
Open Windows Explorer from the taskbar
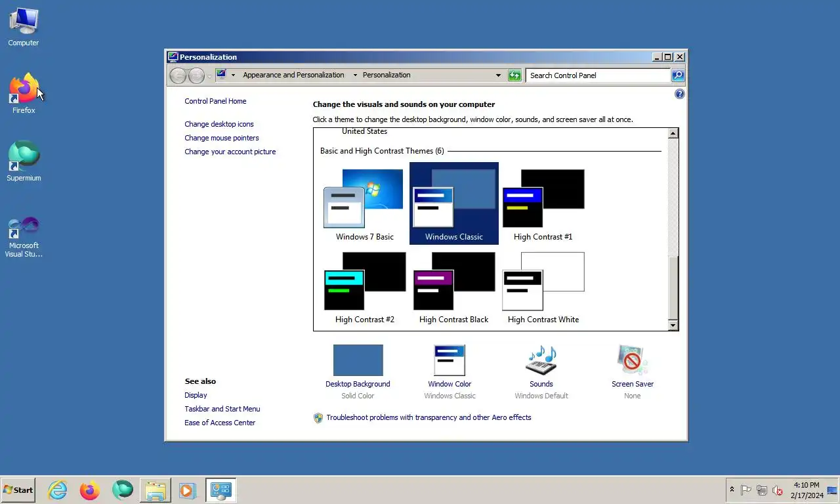[156, 490]
